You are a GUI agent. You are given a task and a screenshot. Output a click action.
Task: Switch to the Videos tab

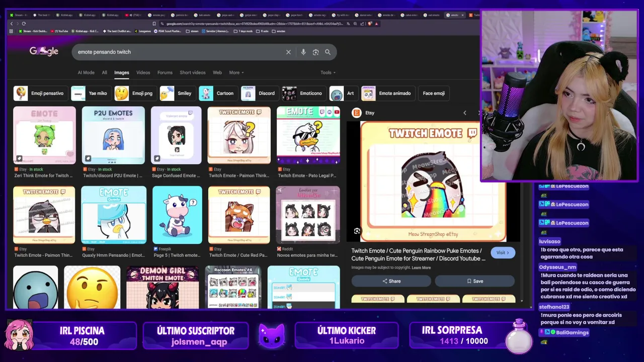coord(143,72)
